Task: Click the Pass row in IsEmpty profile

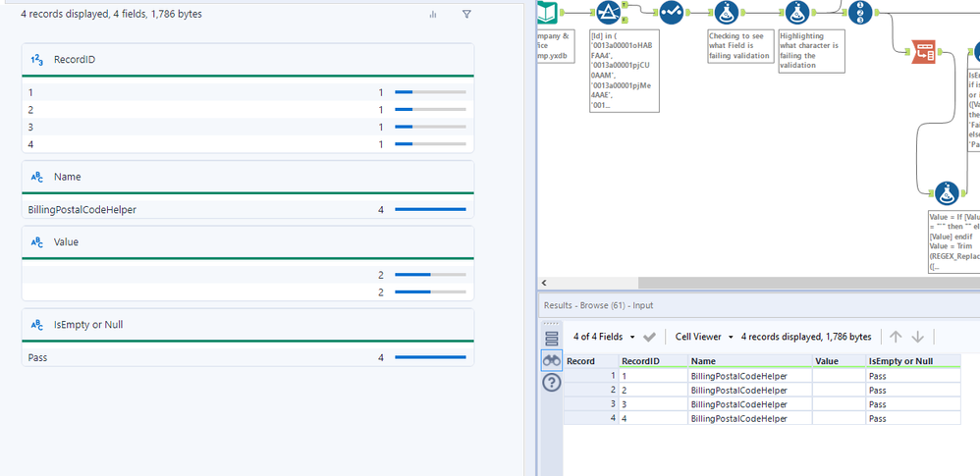Action: click(x=247, y=358)
